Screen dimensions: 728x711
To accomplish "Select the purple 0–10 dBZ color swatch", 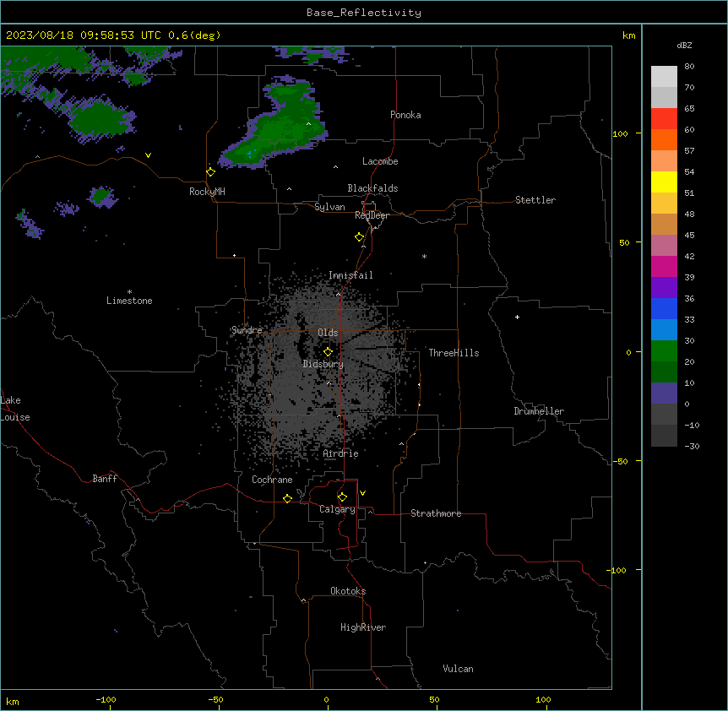I will point(664,393).
